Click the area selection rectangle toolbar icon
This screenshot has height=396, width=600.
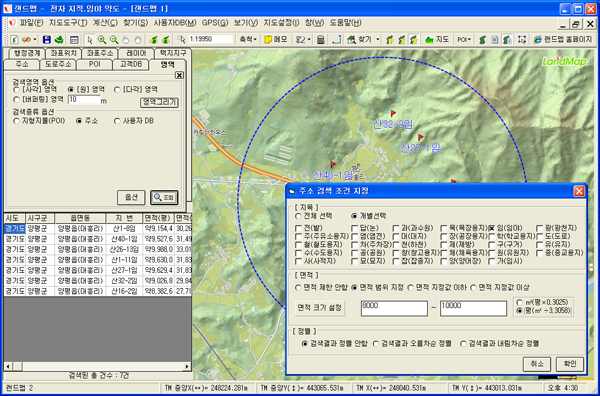(522, 40)
